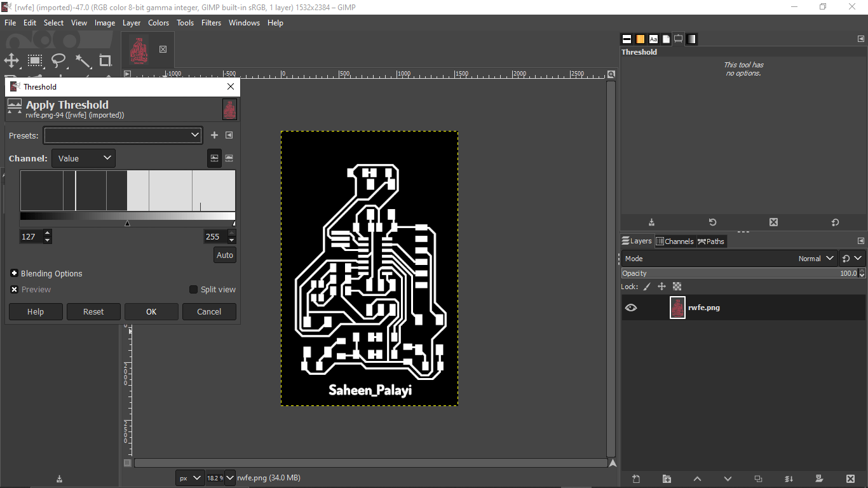The width and height of the screenshot is (868, 488).
Task: Switch histogram to logarithmic view
Action: pyautogui.click(x=229, y=158)
